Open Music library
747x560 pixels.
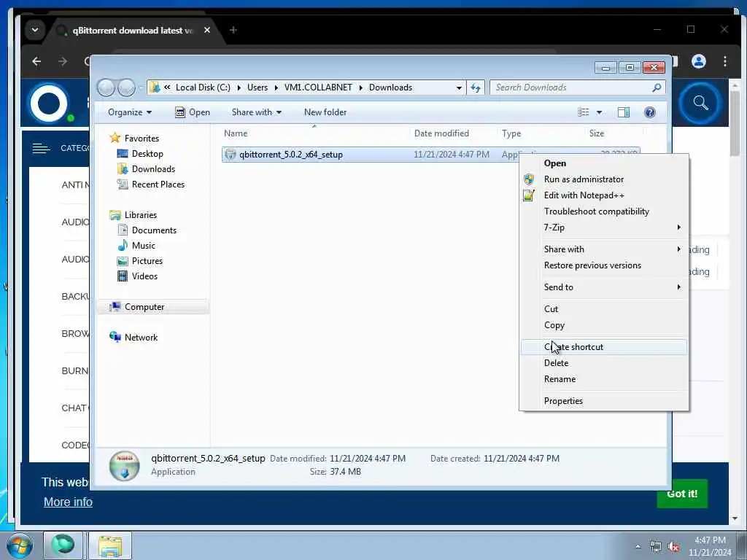(144, 246)
